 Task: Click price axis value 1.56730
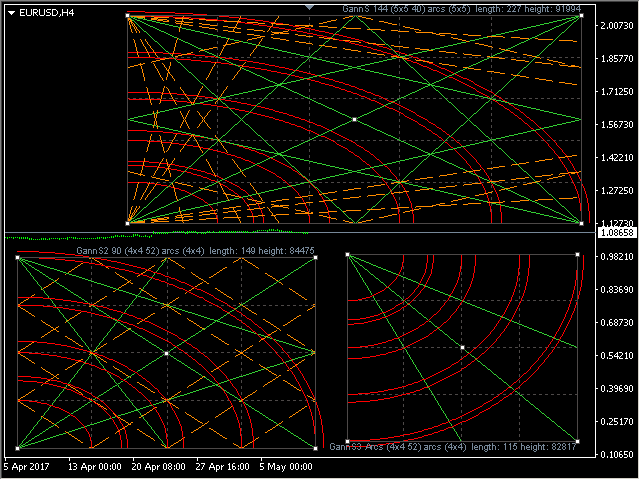[x=617, y=124]
